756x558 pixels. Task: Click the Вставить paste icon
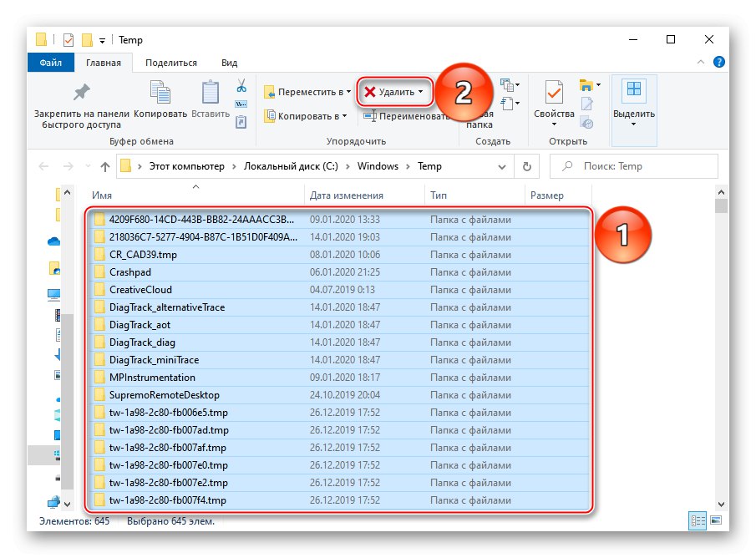tap(211, 92)
